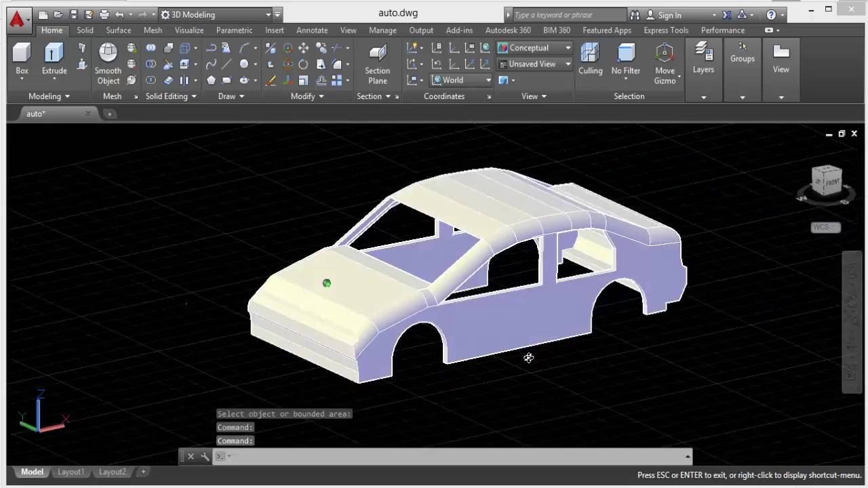
Task: Select the Presspull tool in Modeling panel
Action: pos(81,64)
